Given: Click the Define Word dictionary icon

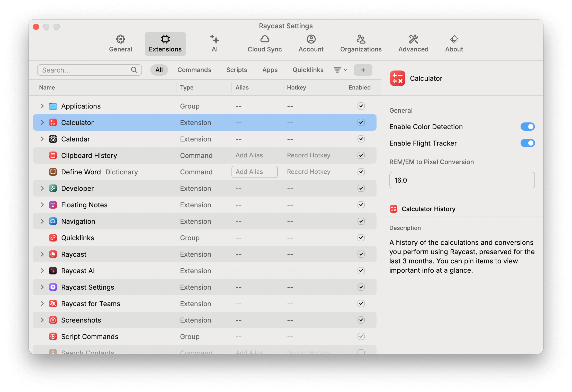Looking at the screenshot, I should point(53,172).
